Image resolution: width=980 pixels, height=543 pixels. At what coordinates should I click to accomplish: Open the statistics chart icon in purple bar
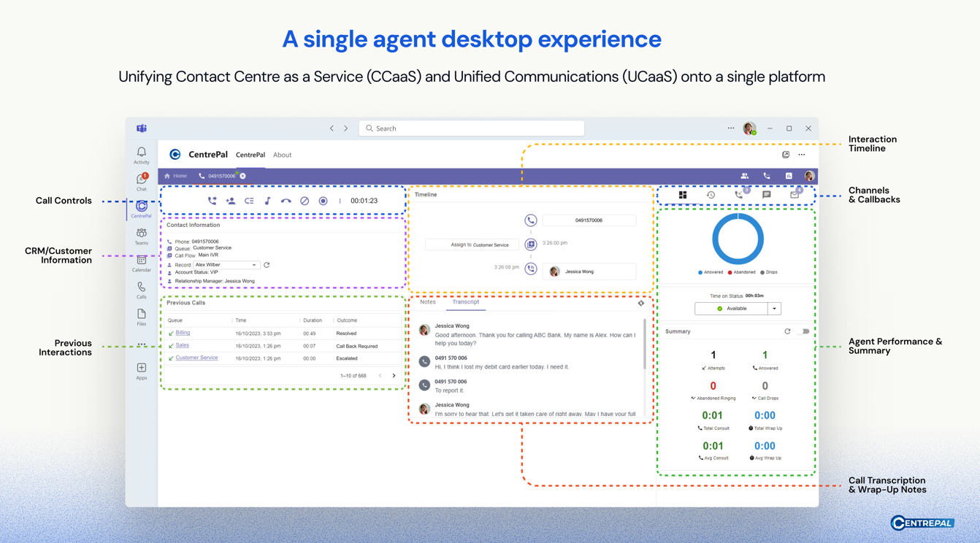click(x=789, y=176)
